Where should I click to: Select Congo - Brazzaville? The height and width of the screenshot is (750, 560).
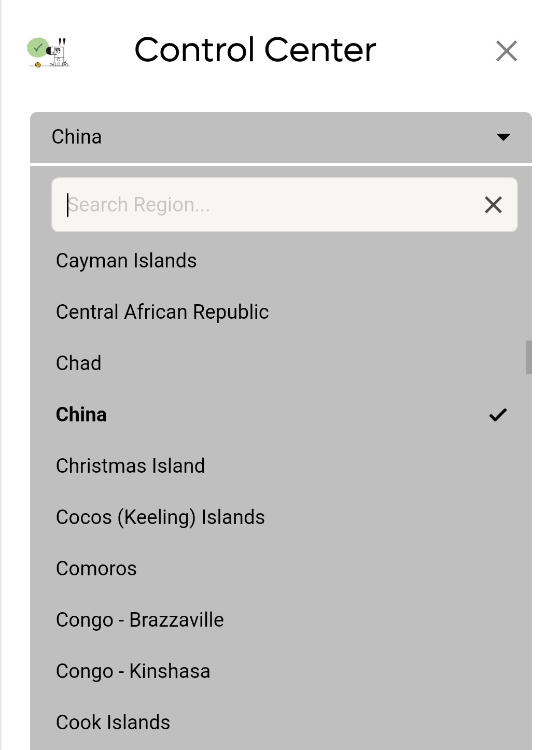139,620
